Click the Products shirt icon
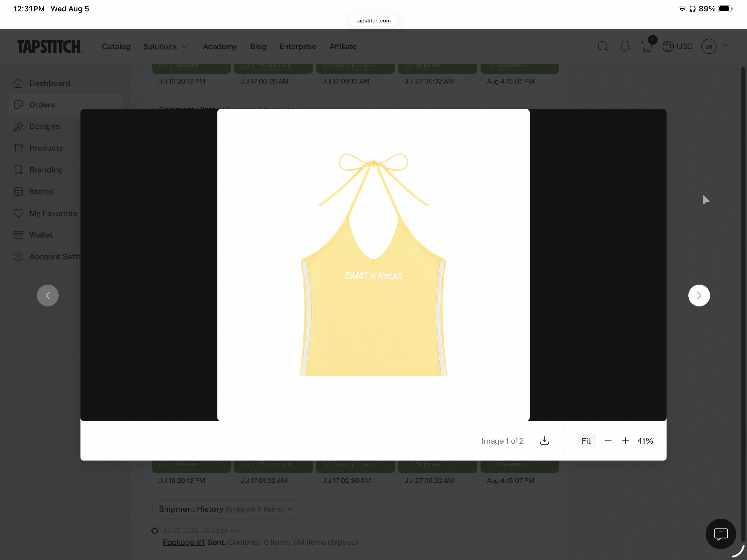747x560 pixels. [19, 148]
